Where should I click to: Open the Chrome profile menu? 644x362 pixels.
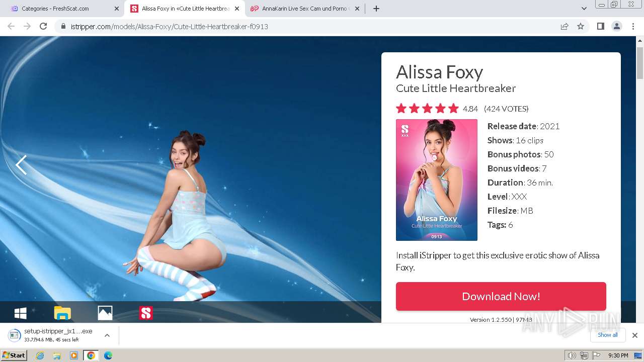pos(616,26)
